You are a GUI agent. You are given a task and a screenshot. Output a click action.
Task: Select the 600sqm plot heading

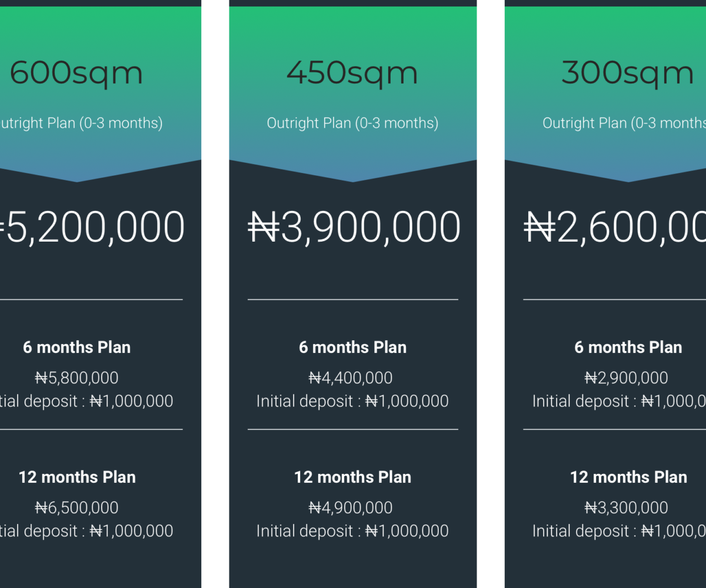click(x=76, y=73)
